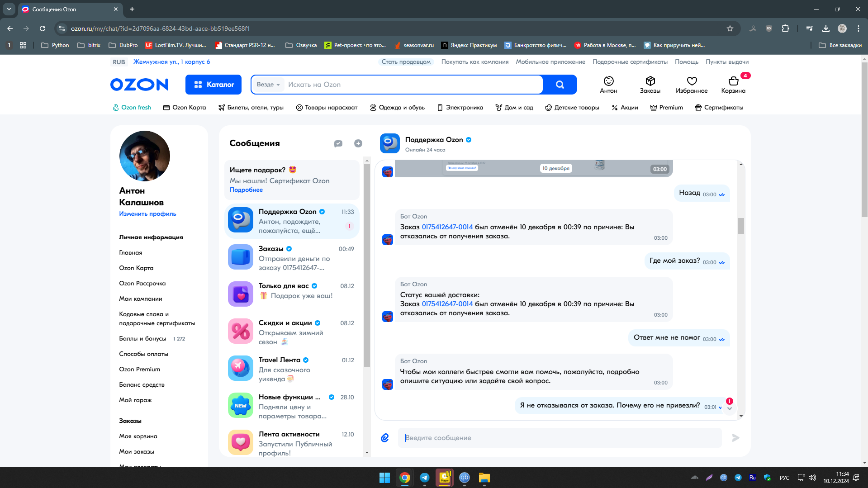Open Способы оплаты in sidebar
868x488 pixels.
tap(143, 354)
